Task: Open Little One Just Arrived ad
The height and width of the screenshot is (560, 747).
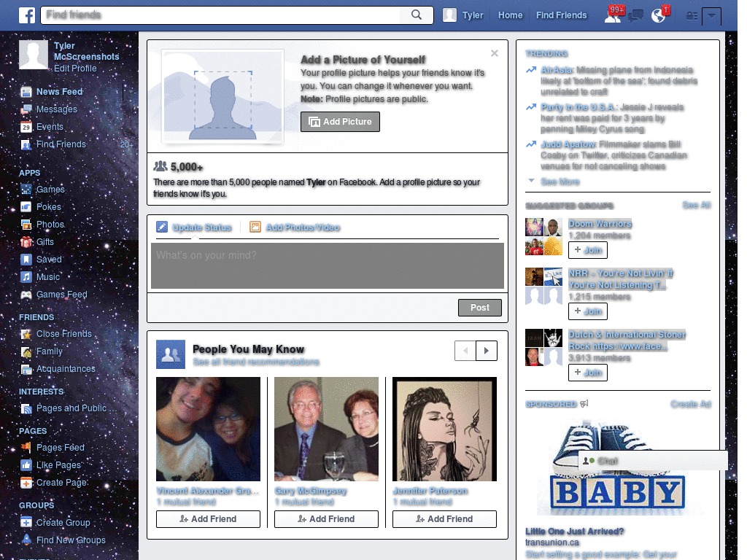Action: click(x=575, y=532)
